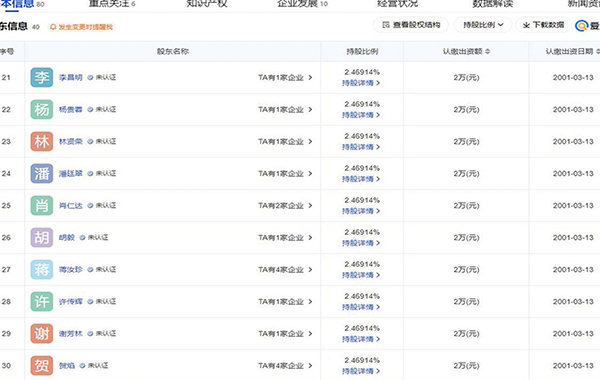600x380 pixels.
Task: Sort by 认缴出资额 column header
Action: (x=466, y=51)
